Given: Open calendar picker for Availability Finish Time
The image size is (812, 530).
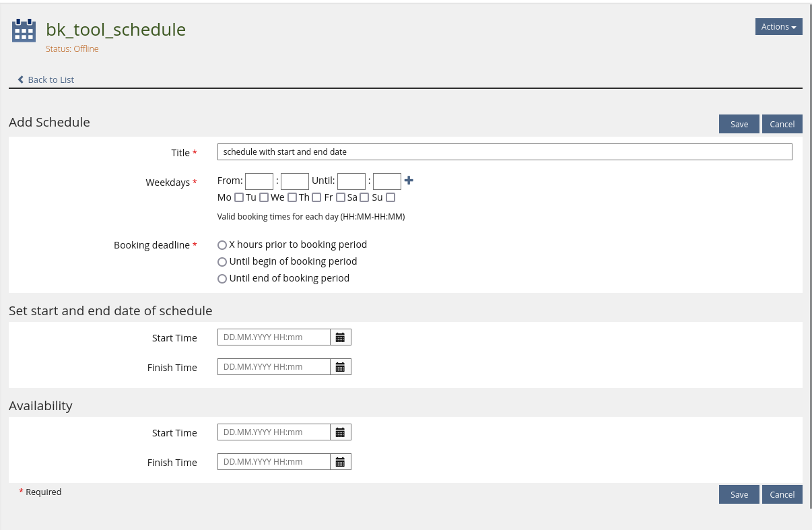Looking at the screenshot, I should (x=340, y=462).
